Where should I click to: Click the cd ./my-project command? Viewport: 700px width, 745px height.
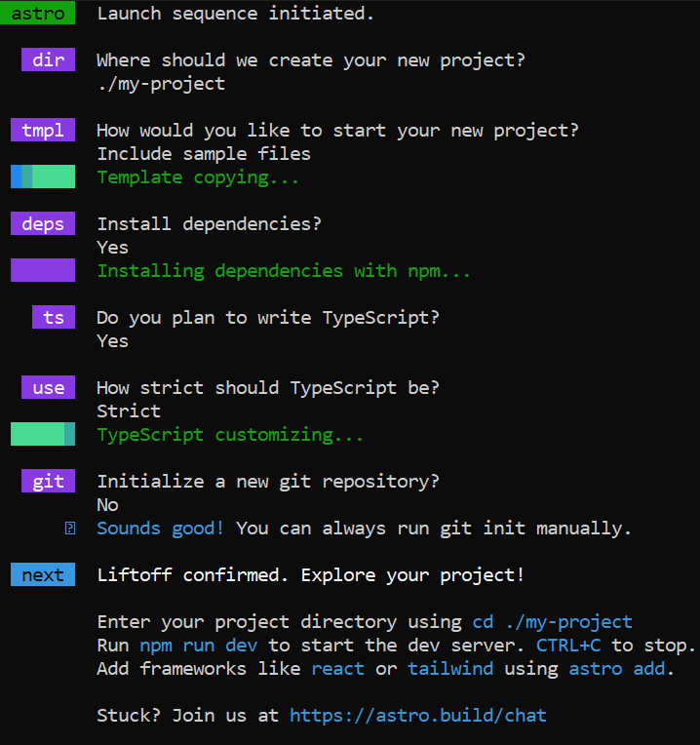coord(552,622)
